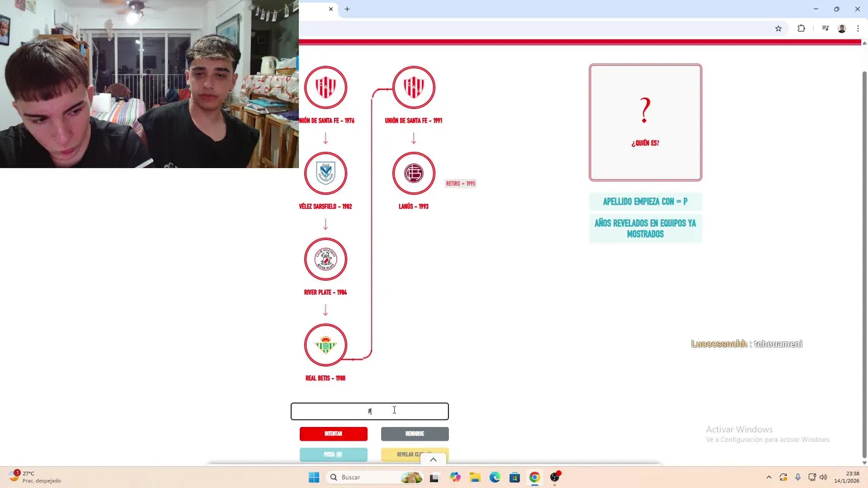
Task: Click the microphone tray icon
Action: [x=797, y=477]
